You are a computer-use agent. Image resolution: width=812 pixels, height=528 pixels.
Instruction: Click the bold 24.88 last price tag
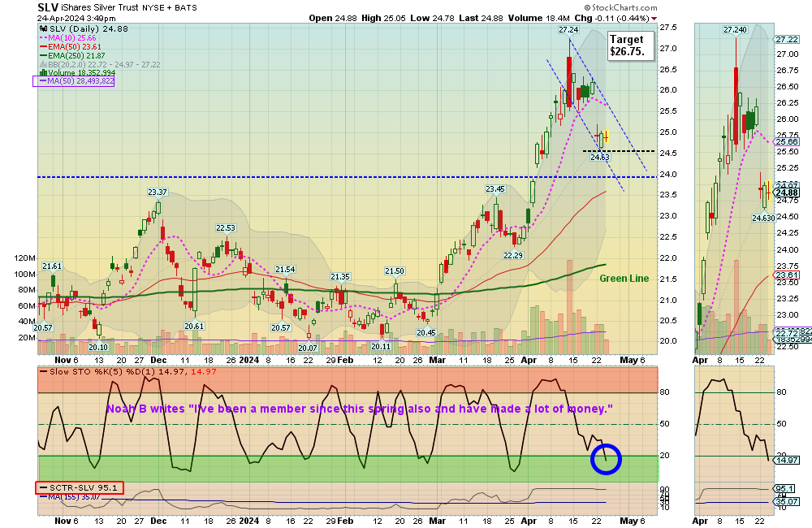(787, 193)
